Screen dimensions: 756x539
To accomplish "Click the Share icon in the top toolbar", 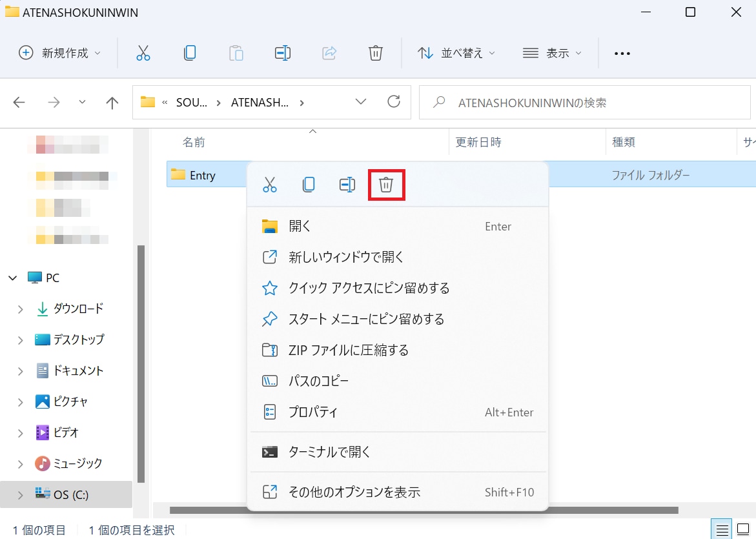I will (x=329, y=52).
